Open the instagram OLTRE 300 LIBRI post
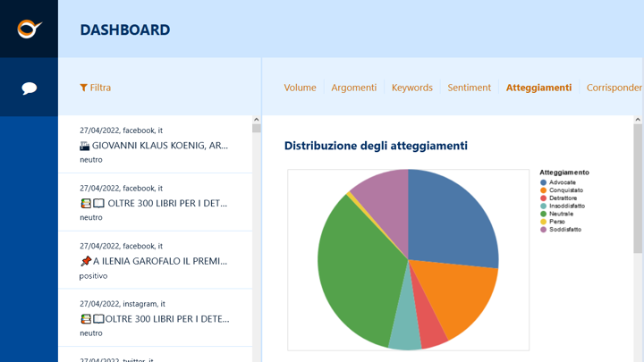 tap(156, 318)
